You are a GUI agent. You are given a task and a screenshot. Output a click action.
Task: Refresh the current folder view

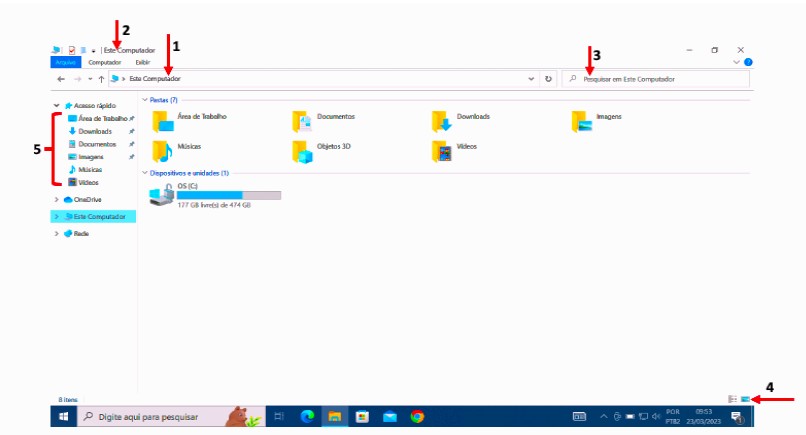548,79
